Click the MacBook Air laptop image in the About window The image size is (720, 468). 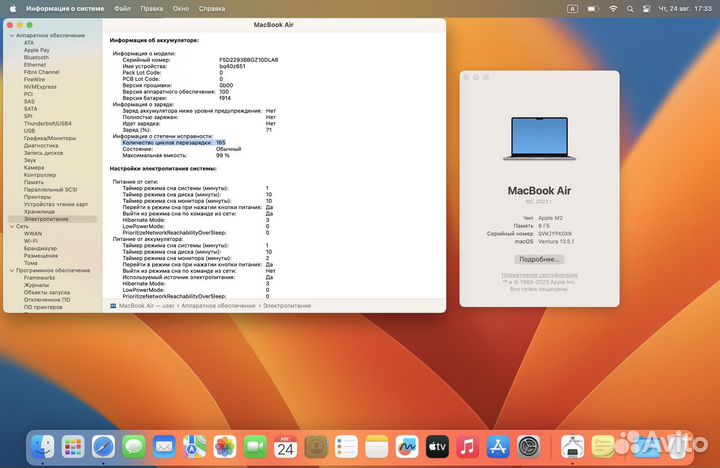(x=540, y=138)
